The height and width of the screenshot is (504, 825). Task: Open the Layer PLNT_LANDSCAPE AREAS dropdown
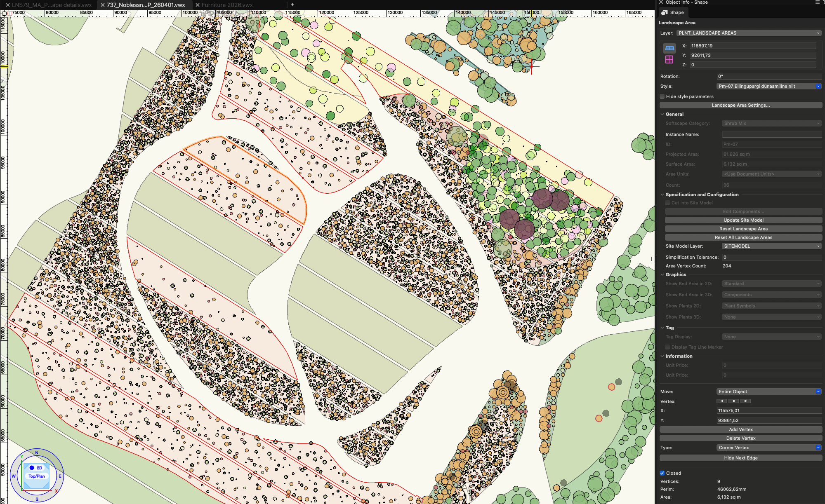[748, 33]
